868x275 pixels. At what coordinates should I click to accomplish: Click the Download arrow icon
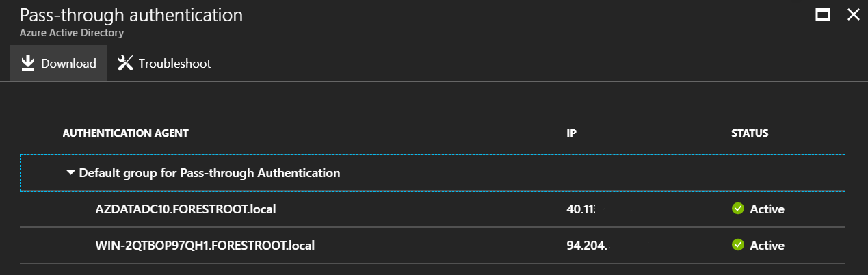[x=27, y=63]
